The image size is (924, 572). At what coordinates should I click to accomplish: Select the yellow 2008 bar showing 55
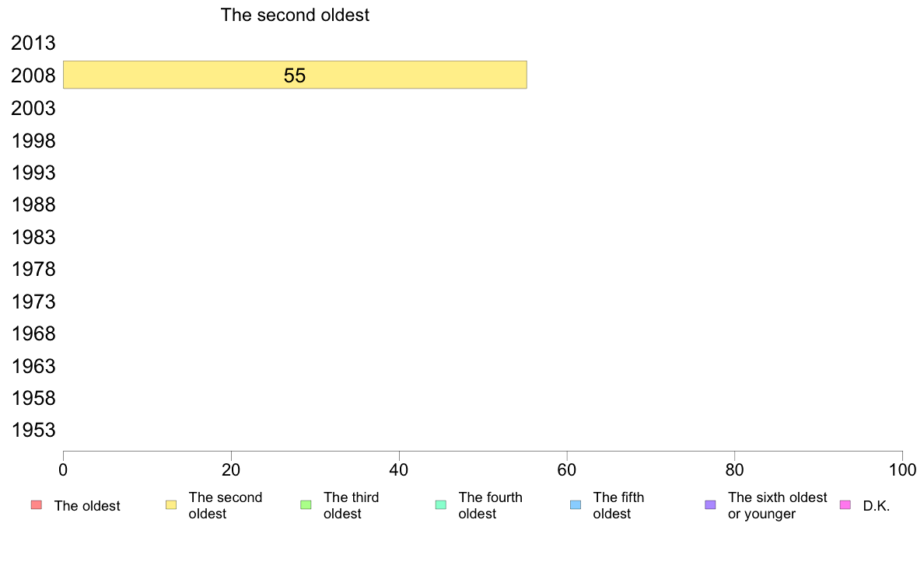click(295, 75)
